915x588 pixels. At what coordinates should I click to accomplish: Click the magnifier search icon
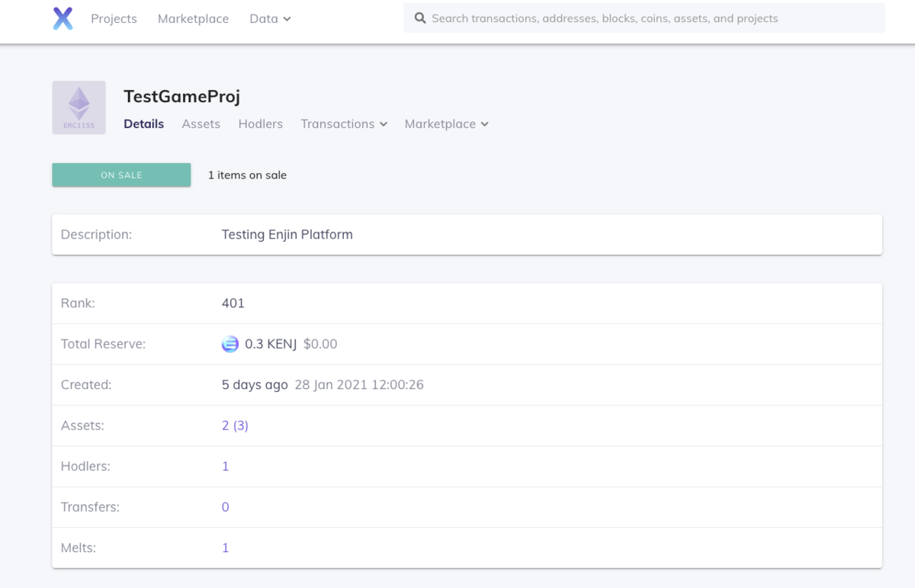[419, 18]
